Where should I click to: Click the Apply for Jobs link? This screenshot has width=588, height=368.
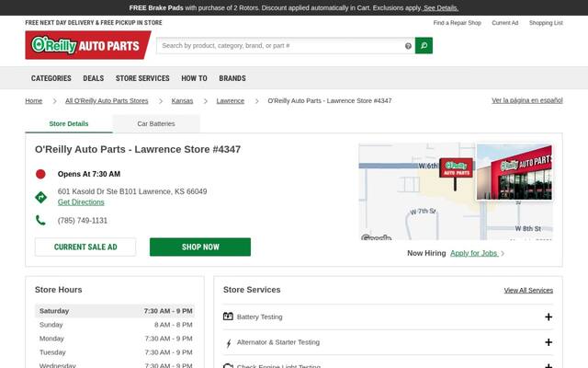pos(474,253)
